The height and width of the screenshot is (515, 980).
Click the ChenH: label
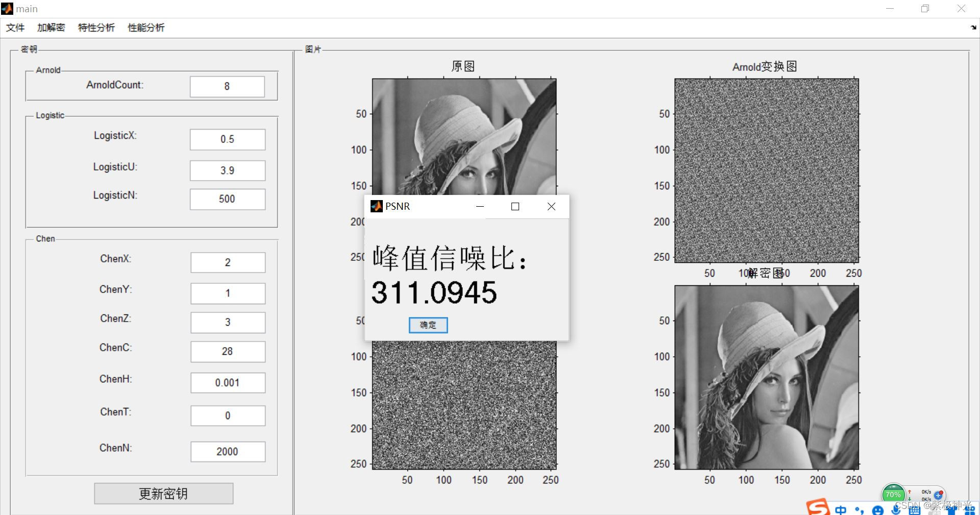tap(116, 379)
